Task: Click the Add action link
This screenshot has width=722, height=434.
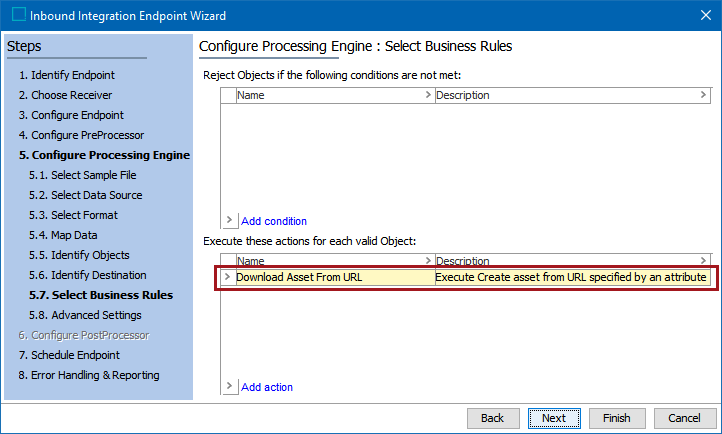Action: tap(267, 387)
